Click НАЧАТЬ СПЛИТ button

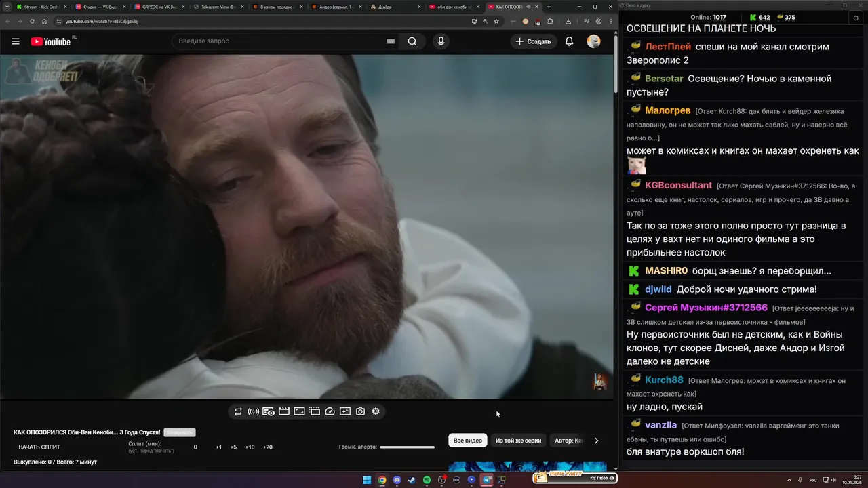pos(39,447)
